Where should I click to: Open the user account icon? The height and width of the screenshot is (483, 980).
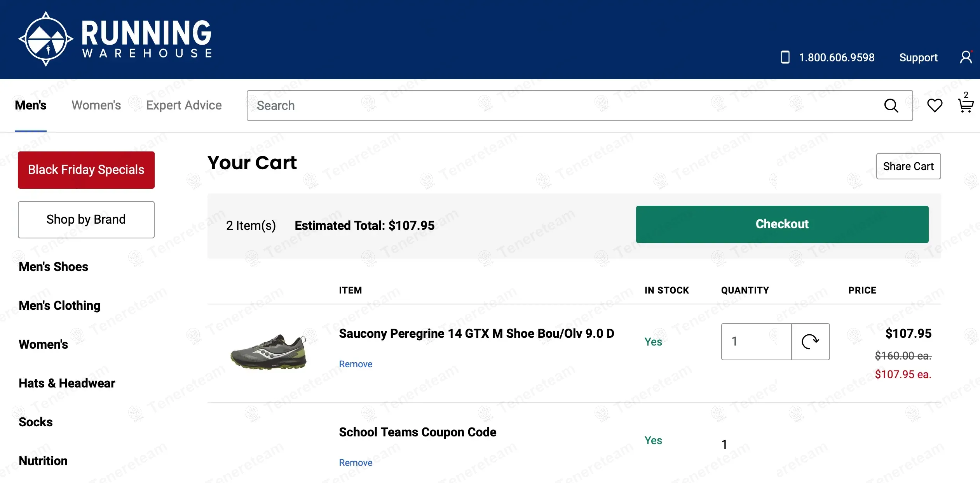966,57
